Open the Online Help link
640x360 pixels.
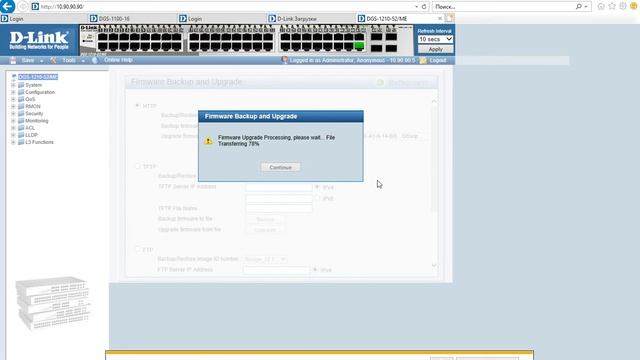[x=118, y=60]
